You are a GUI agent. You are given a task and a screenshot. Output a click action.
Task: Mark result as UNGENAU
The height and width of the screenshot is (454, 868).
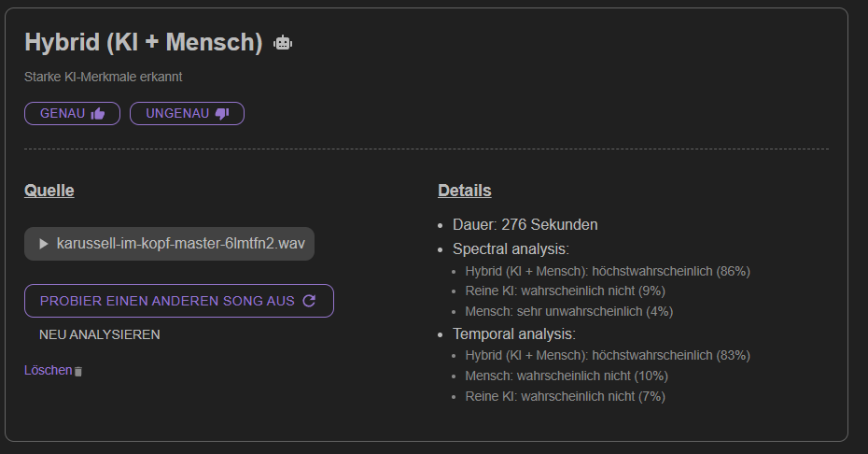[x=187, y=114]
